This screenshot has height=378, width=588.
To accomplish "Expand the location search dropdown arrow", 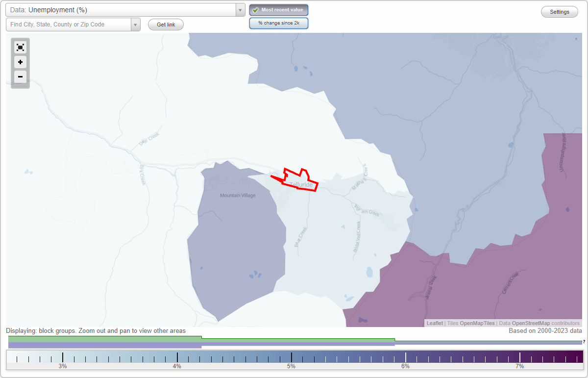I will tap(135, 24).
